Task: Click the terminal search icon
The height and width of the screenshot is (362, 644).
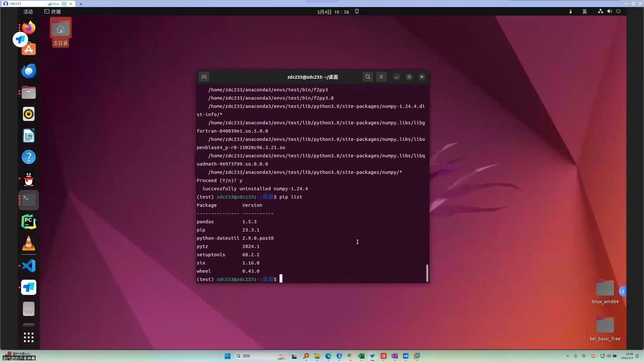Action: pyautogui.click(x=368, y=77)
